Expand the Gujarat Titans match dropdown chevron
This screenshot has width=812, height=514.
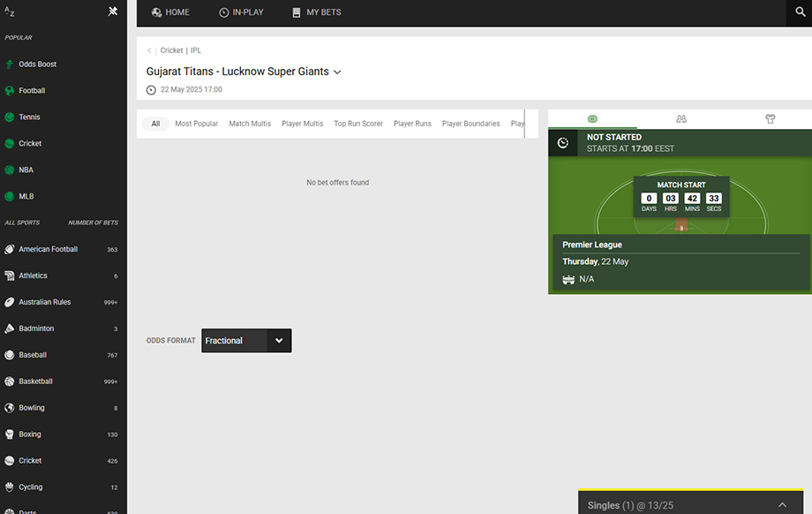(x=338, y=72)
